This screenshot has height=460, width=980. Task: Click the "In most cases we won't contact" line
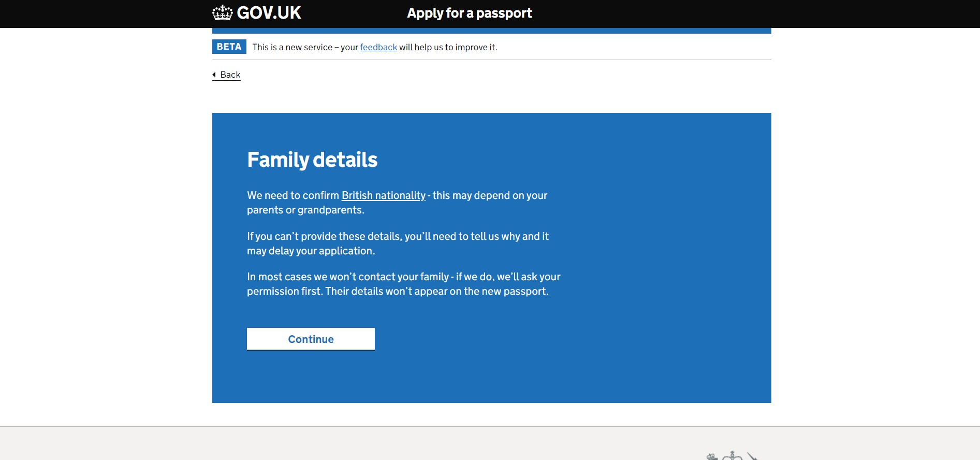click(x=403, y=277)
